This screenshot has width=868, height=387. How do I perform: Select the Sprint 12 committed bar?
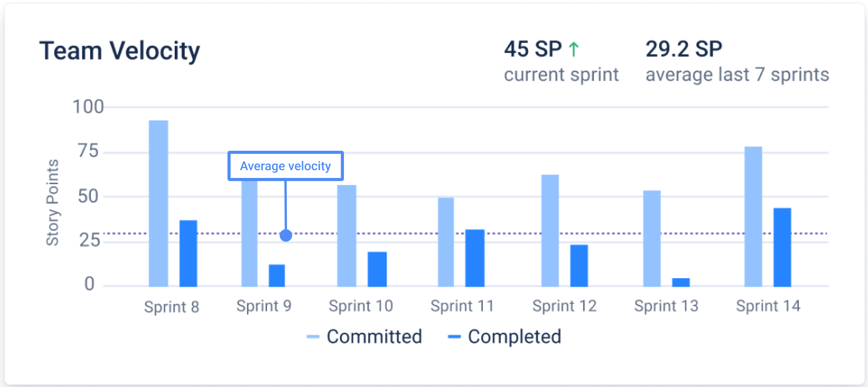pos(550,230)
